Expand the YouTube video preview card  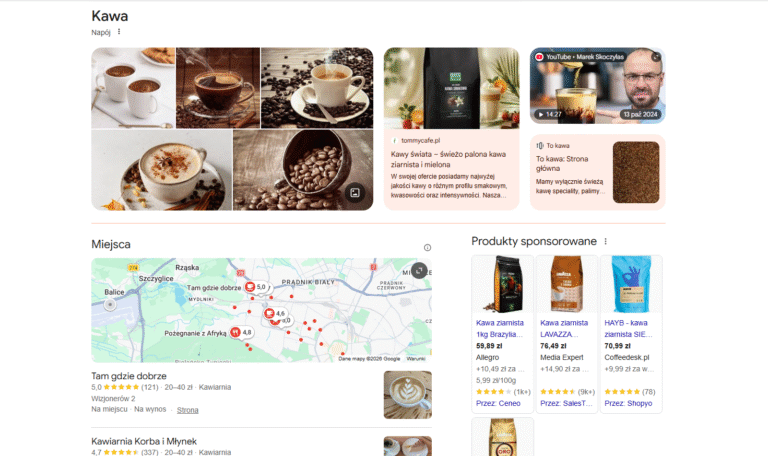pos(656,57)
